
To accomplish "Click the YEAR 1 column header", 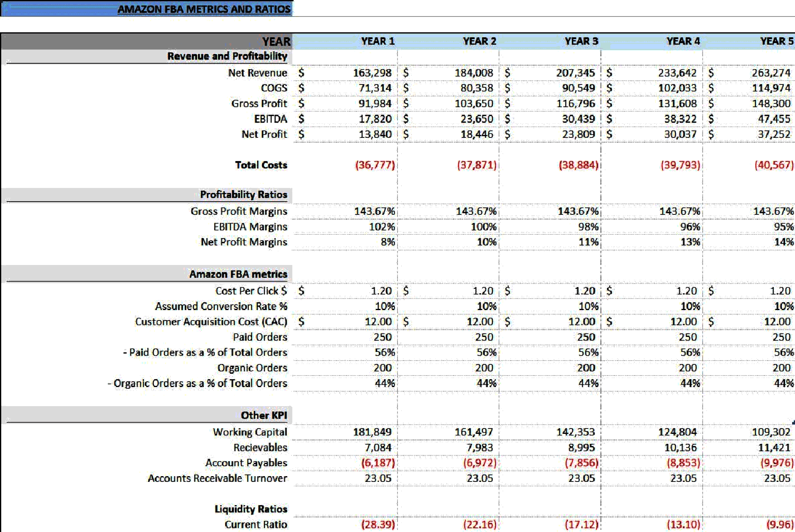I will [378, 41].
